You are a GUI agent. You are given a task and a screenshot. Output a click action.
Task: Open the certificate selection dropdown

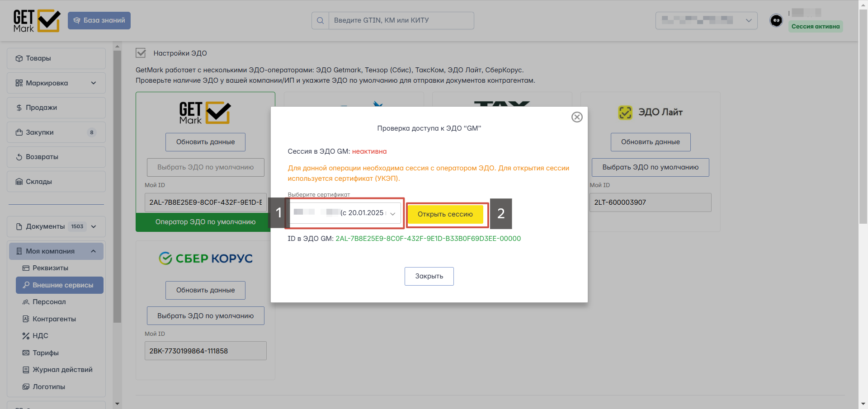pos(345,213)
